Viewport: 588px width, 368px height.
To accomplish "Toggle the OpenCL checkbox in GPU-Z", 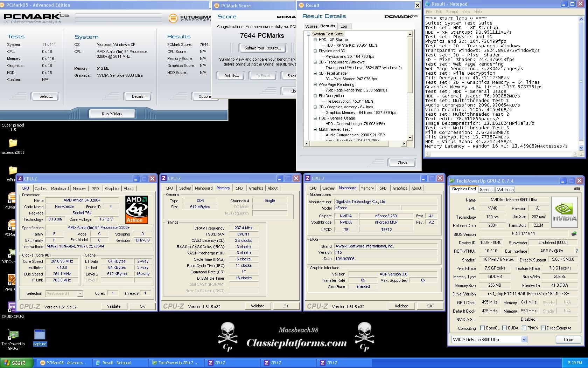I will [x=482, y=328].
